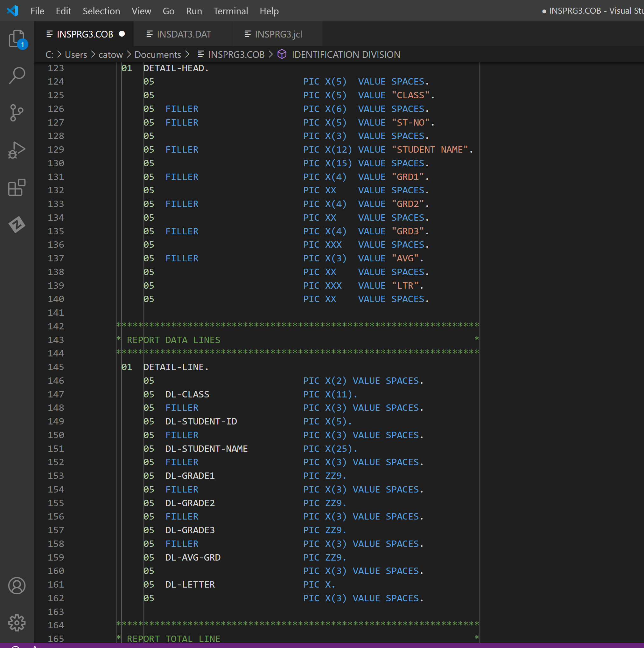Open the Search panel

pyautogui.click(x=17, y=75)
